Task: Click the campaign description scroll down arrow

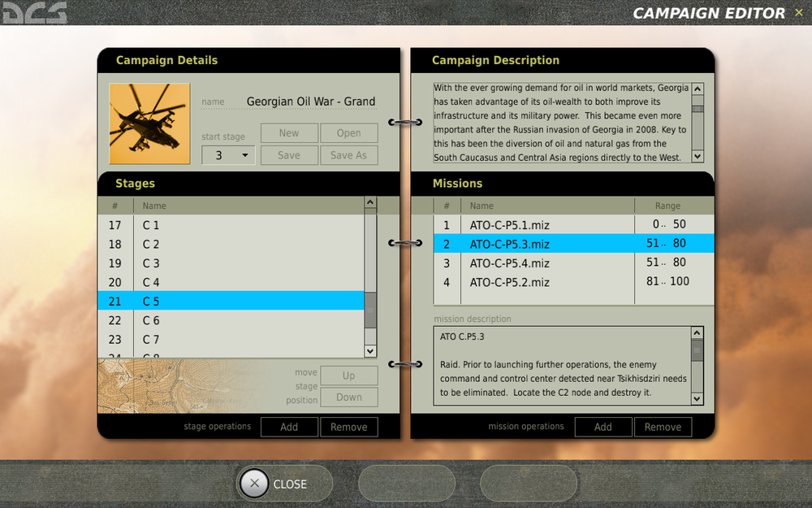Action: 698,156
